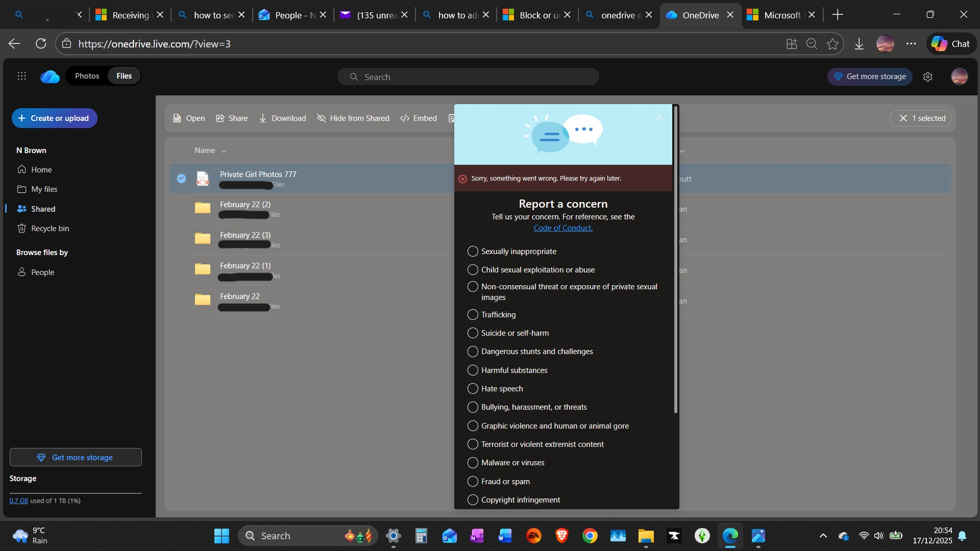The image size is (980, 551).
Task: Open the app launcher grid icon
Action: [21, 76]
